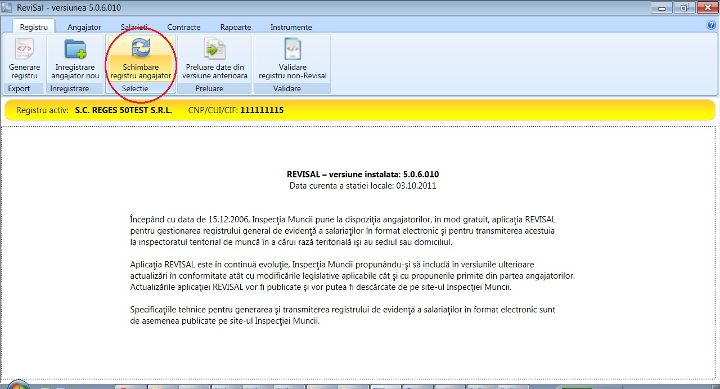
Task: Launch Preluare date din versiune anterioara
Action: [214, 59]
